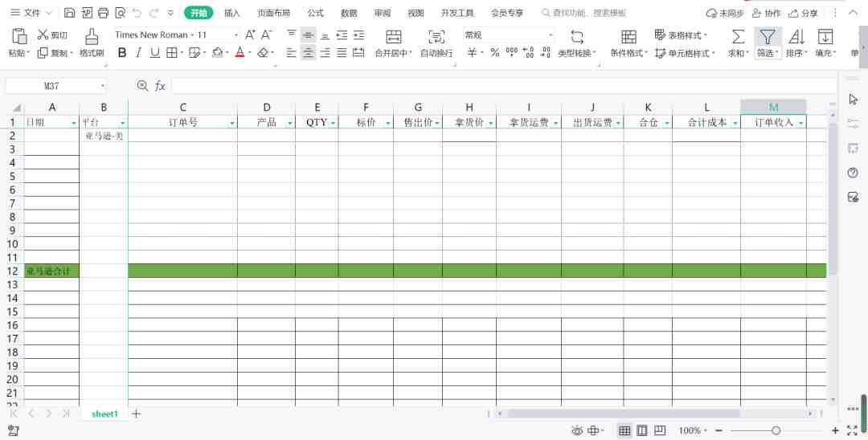Click the Format Painter (格式刷) icon

(x=92, y=36)
